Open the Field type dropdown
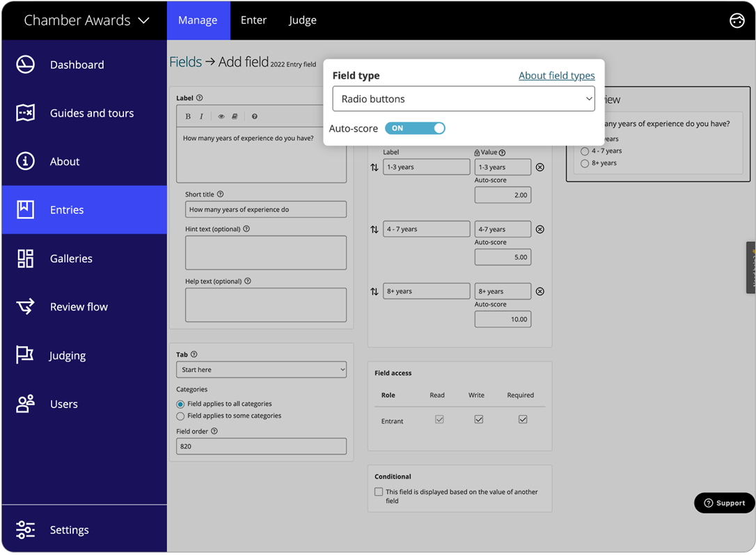This screenshot has height=555, width=756. [464, 99]
